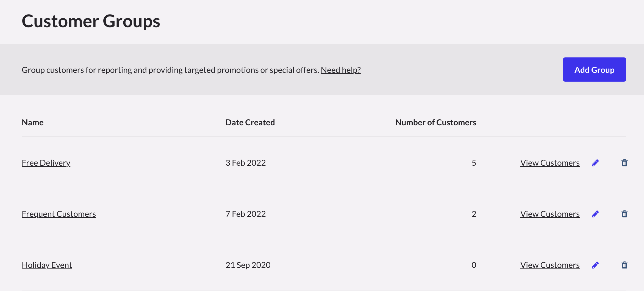
Task: Click the Number of Customers column header
Action: click(x=435, y=122)
